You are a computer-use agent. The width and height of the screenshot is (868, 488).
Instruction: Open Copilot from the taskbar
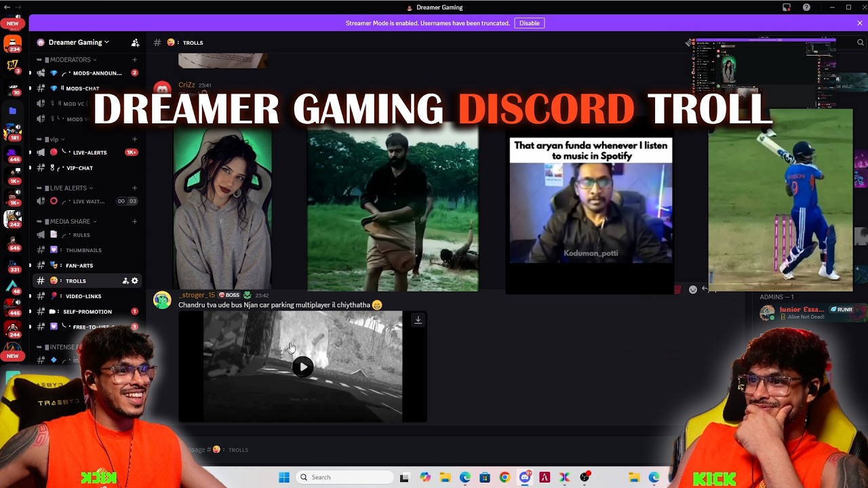pos(425,477)
